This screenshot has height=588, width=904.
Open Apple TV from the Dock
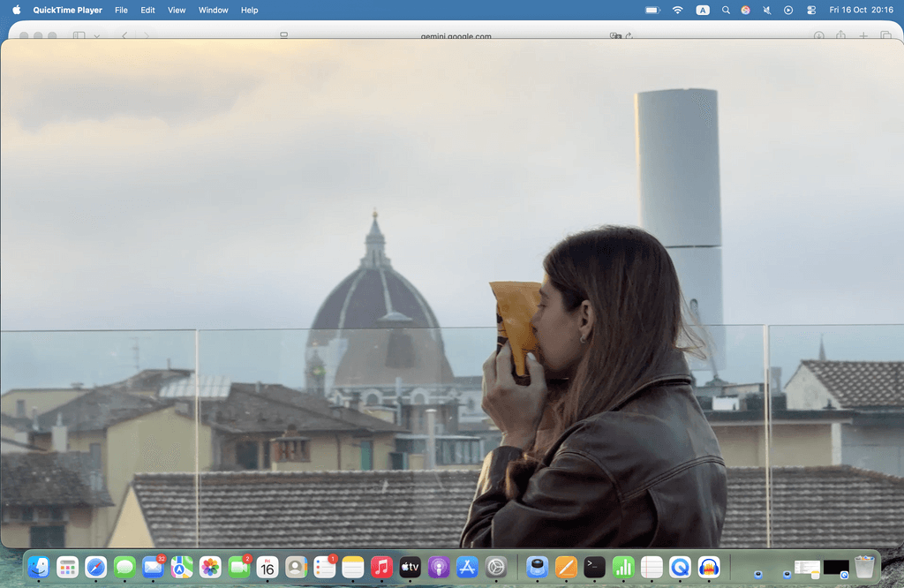point(410,567)
